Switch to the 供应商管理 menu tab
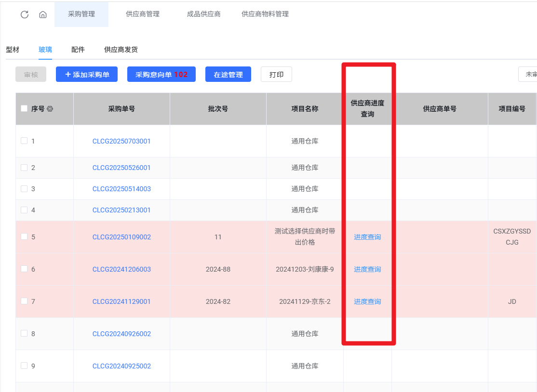 click(143, 14)
